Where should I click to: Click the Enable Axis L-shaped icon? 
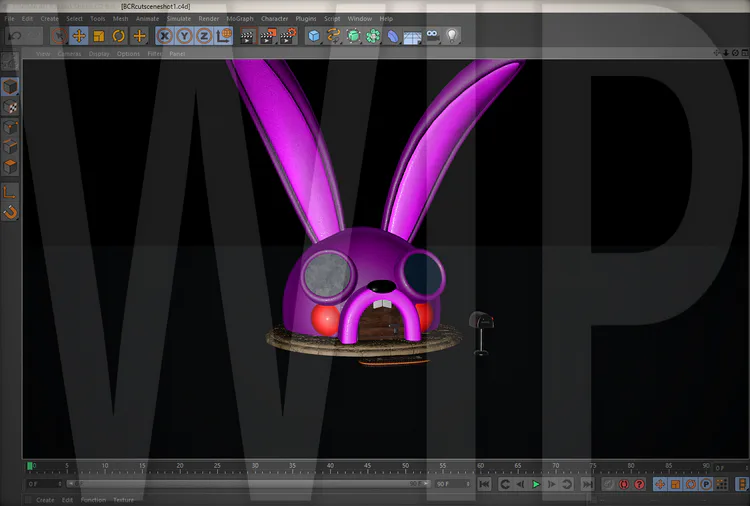coord(10,192)
